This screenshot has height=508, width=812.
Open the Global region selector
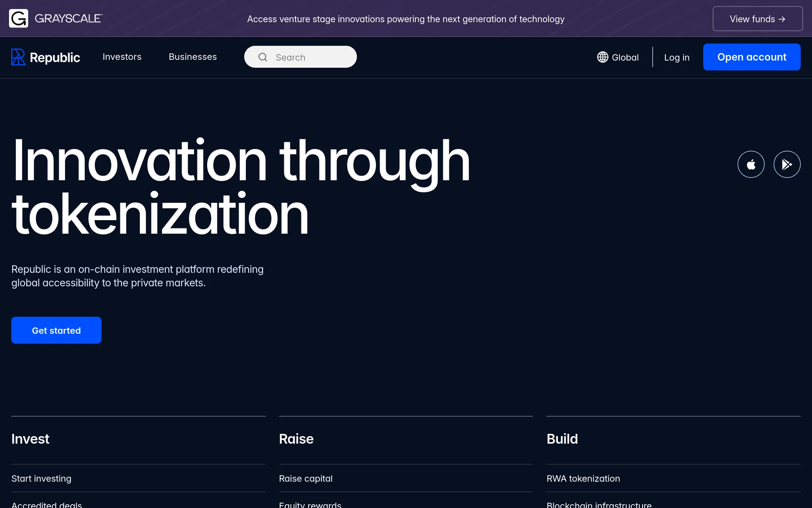[618, 57]
